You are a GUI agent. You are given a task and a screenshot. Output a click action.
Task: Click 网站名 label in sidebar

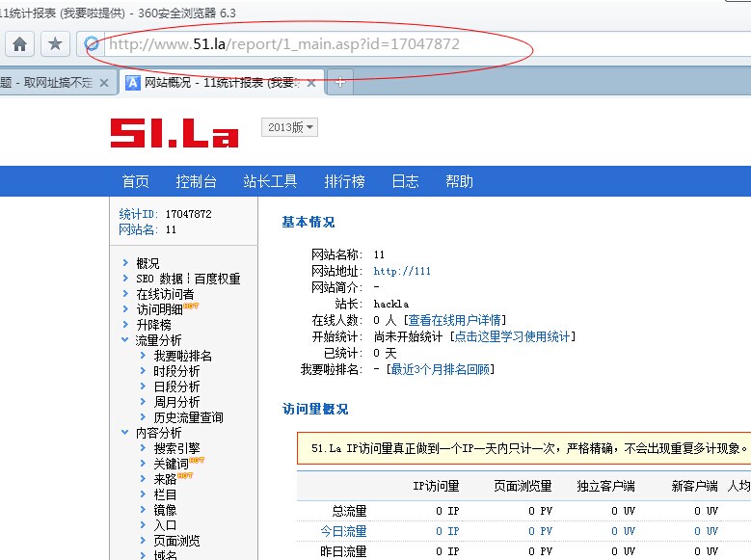139,229
